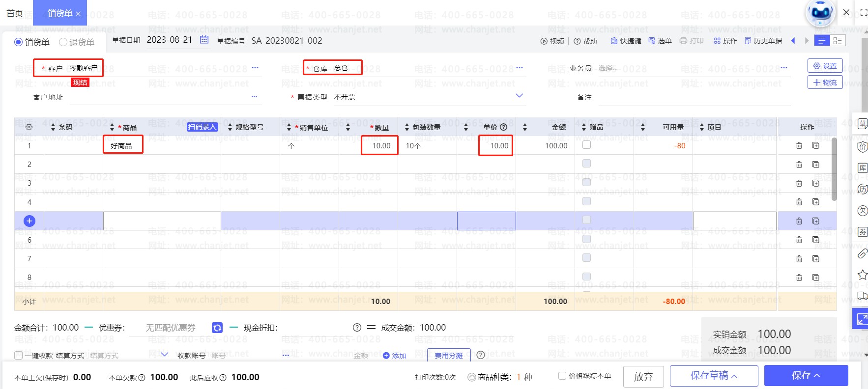
Task: Click the table's vertical scrollbar
Action: 834,169
